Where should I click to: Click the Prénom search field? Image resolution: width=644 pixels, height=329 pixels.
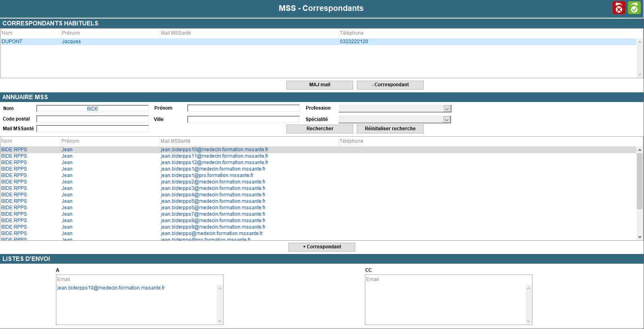tap(243, 108)
